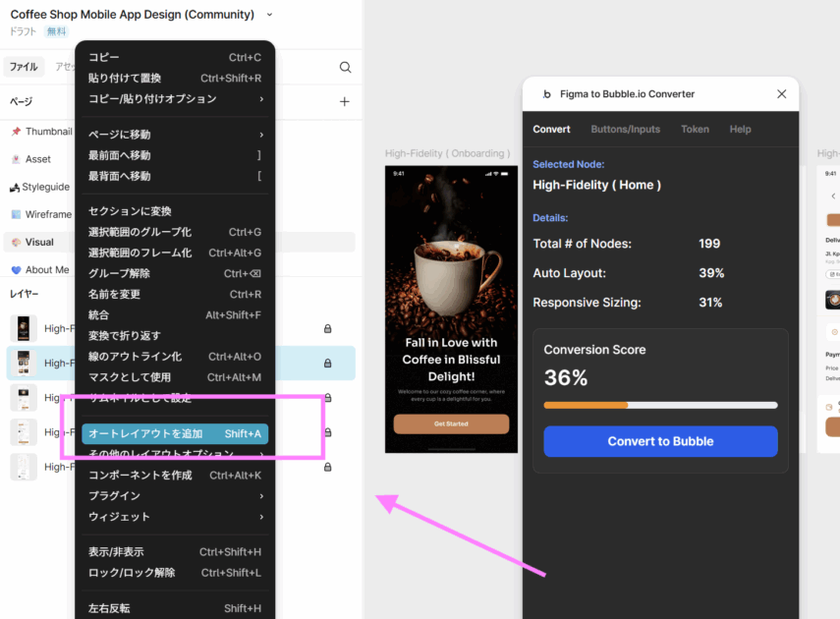This screenshot has height=619, width=840.
Task: Choose 線のアウトライン化 menu entry
Action: (175, 357)
